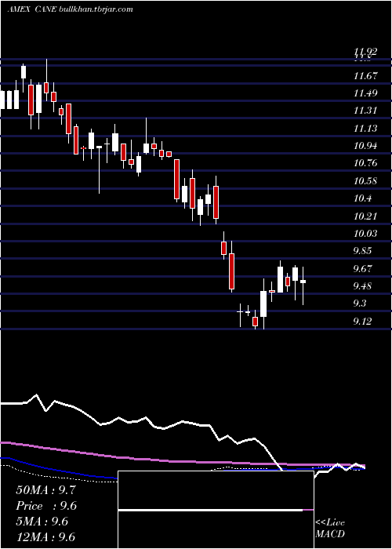Click the 10.58 price axis label
This screenshot has height=549, width=392.
coord(366,180)
